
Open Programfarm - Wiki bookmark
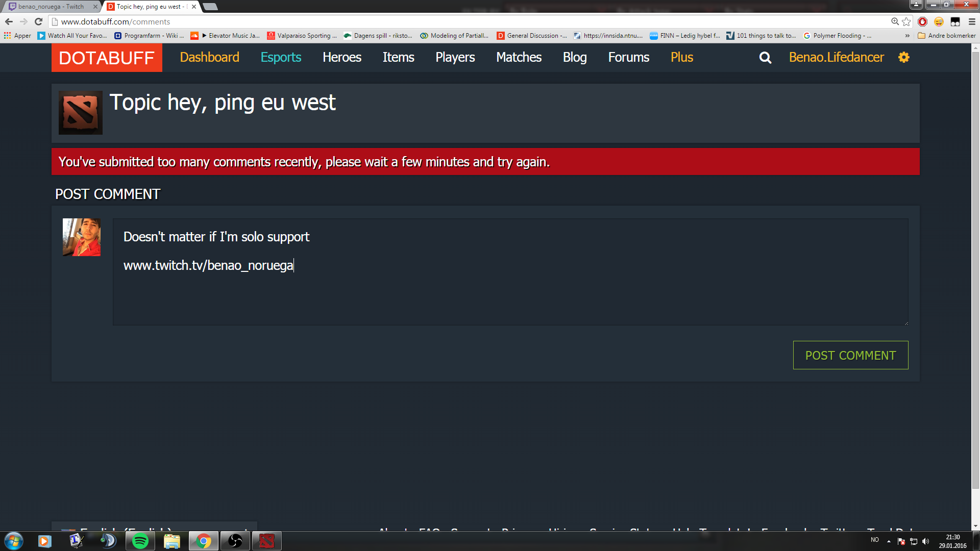point(149,35)
